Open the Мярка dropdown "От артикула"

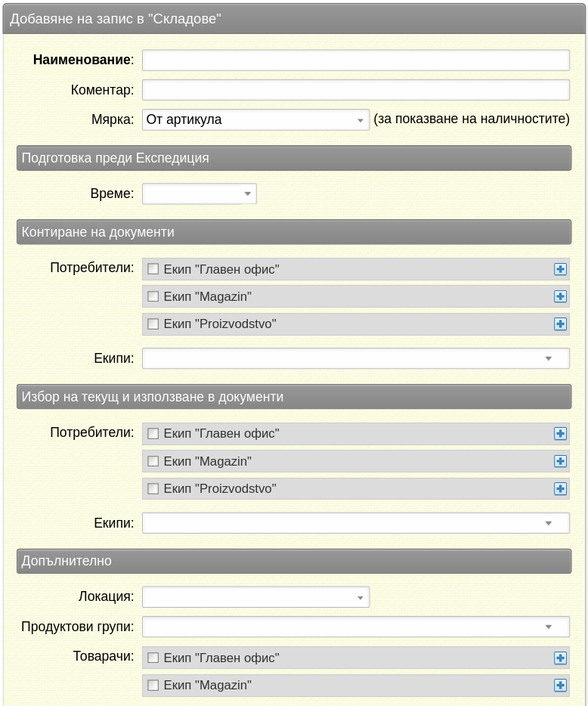[255, 119]
